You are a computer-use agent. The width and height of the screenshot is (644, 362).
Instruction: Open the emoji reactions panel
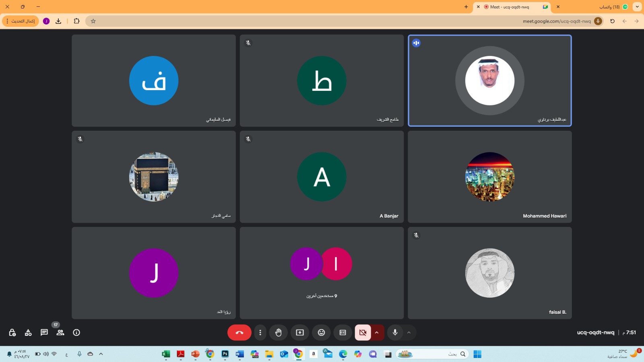(321, 333)
